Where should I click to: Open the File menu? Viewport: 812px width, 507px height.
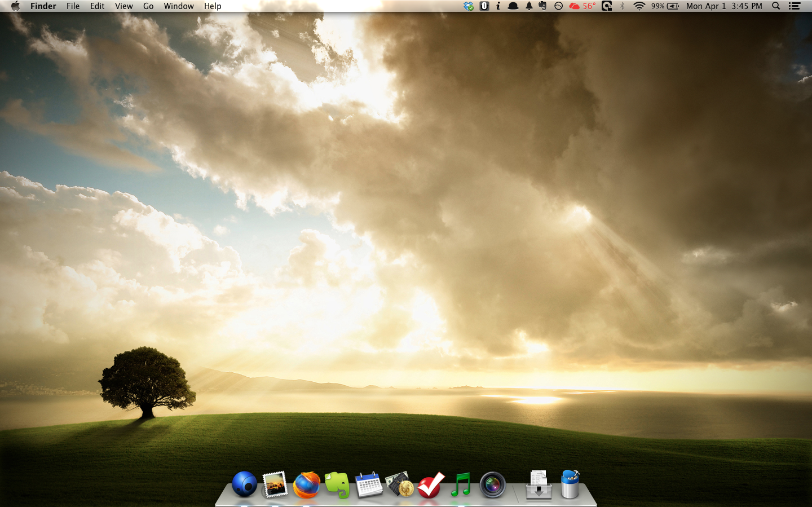click(x=73, y=6)
